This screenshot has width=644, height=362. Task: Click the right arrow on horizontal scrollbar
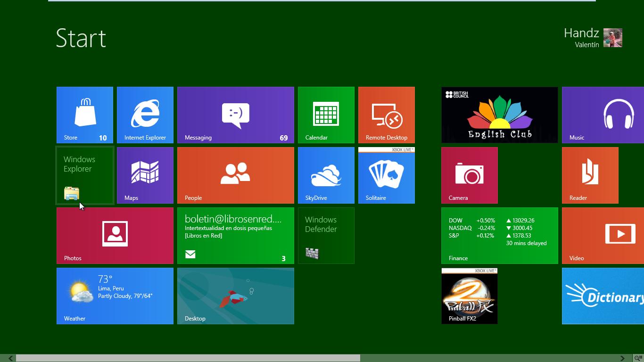pyautogui.click(x=622, y=358)
